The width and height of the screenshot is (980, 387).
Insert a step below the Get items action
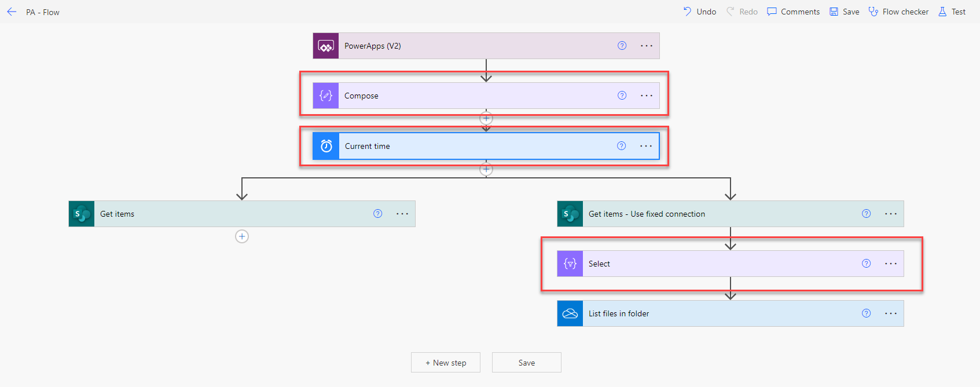[x=242, y=236]
